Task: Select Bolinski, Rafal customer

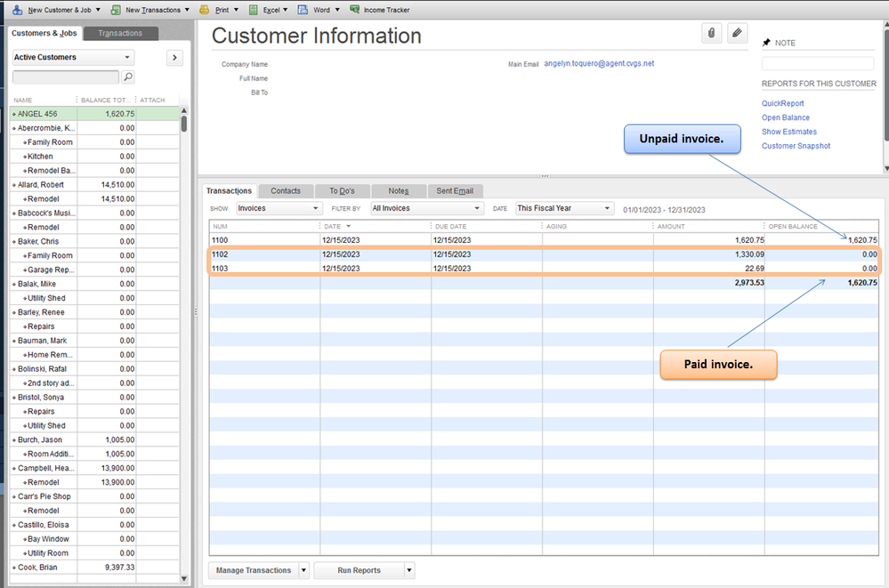Action: point(94,368)
